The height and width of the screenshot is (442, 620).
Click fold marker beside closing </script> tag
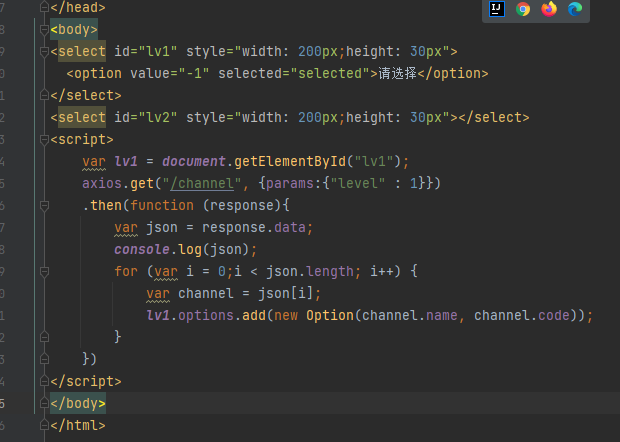(46, 381)
